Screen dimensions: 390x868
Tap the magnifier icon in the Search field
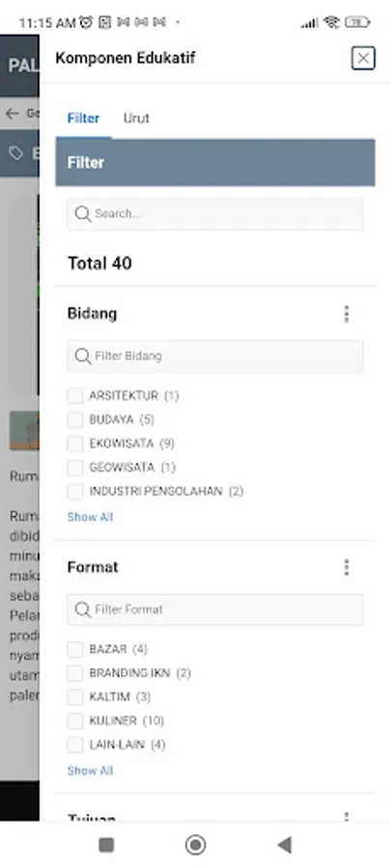pos(83,214)
